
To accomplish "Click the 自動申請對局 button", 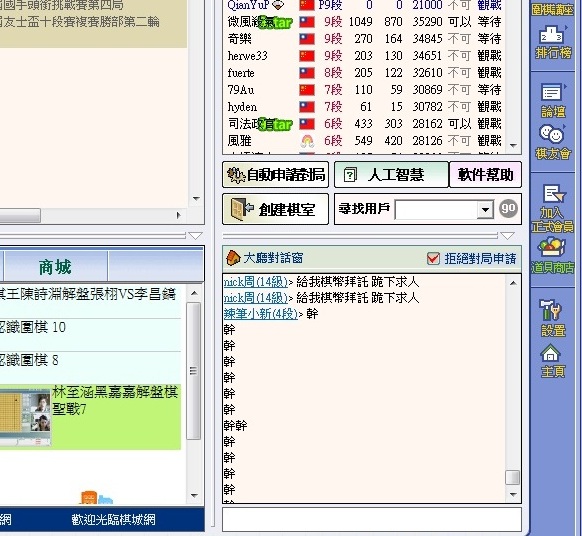I will [275, 174].
